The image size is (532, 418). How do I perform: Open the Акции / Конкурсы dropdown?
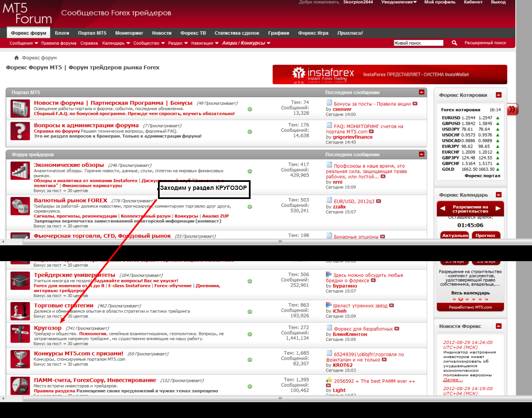(246, 43)
